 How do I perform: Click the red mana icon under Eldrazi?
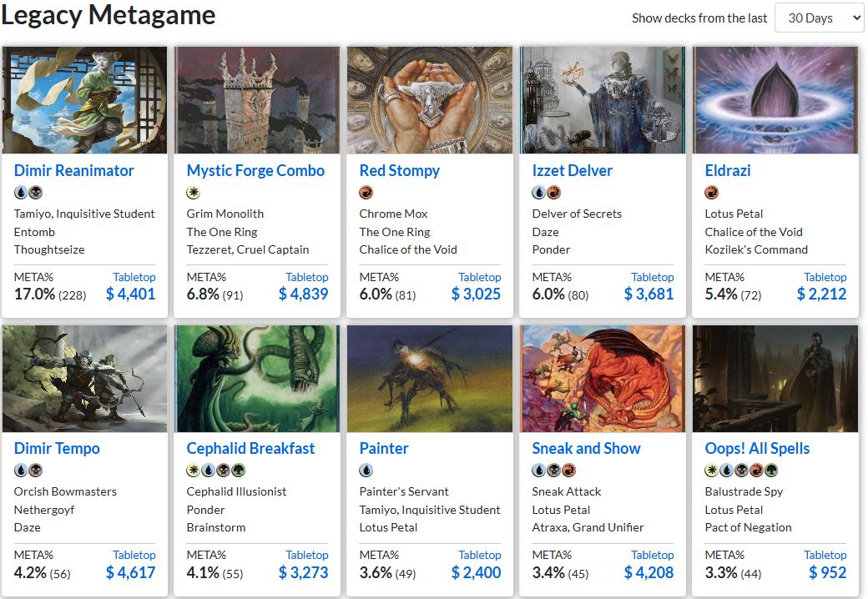pos(711,193)
